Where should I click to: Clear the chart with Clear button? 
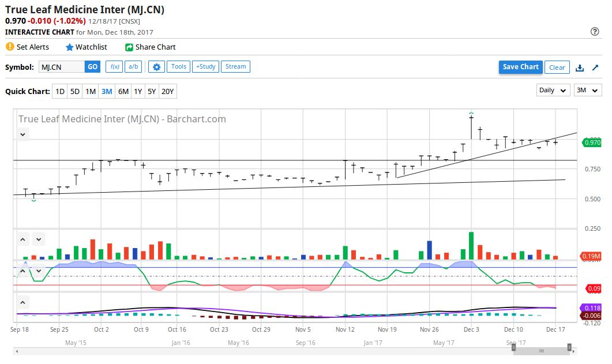click(x=557, y=67)
